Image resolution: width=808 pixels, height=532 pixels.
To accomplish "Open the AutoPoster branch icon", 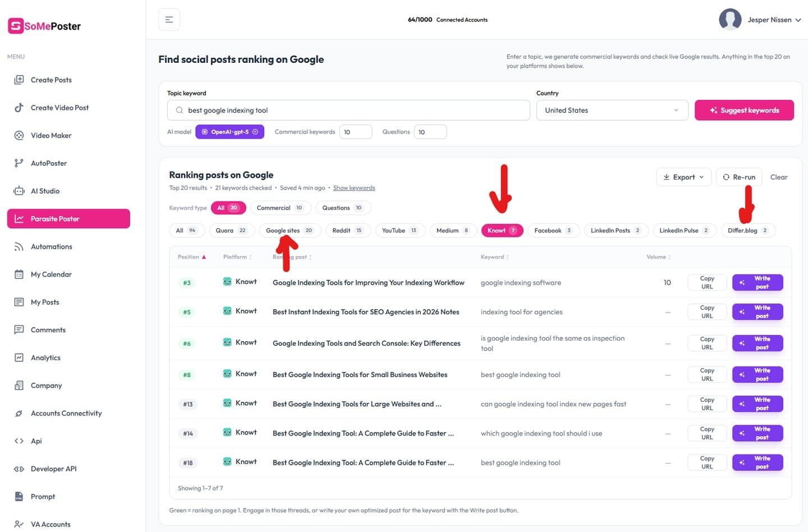I will tap(19, 163).
